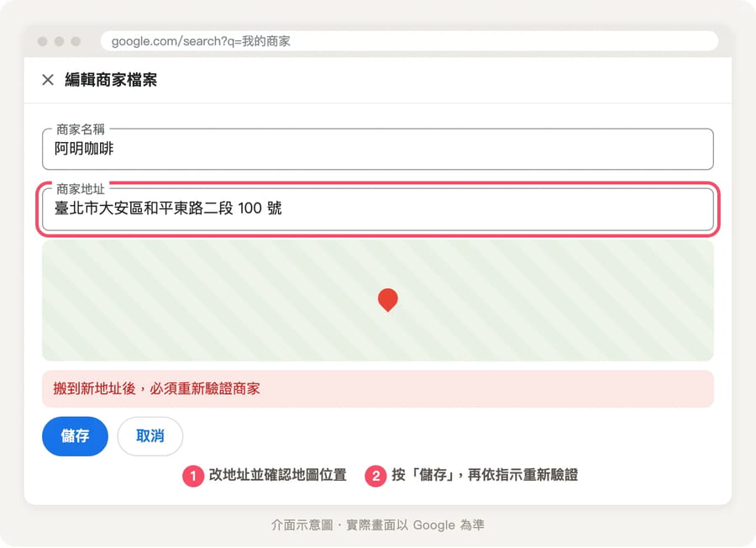This screenshot has width=756, height=548.
Task: Click the red map pin marker
Action: click(387, 300)
